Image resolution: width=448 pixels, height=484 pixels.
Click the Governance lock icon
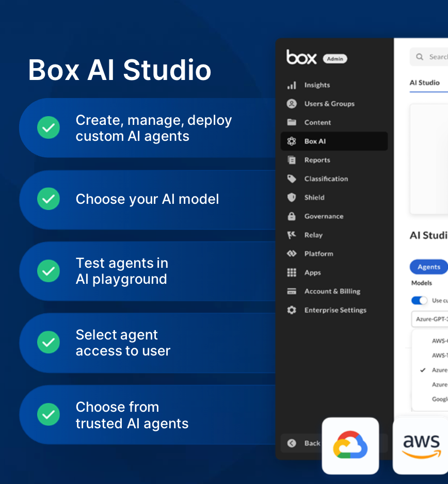292,216
